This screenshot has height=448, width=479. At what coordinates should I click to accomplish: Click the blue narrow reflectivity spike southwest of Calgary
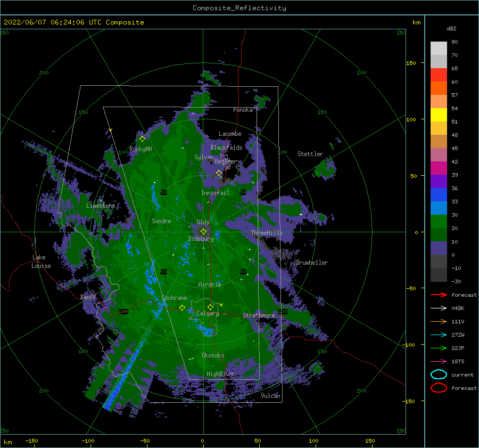click(127, 370)
